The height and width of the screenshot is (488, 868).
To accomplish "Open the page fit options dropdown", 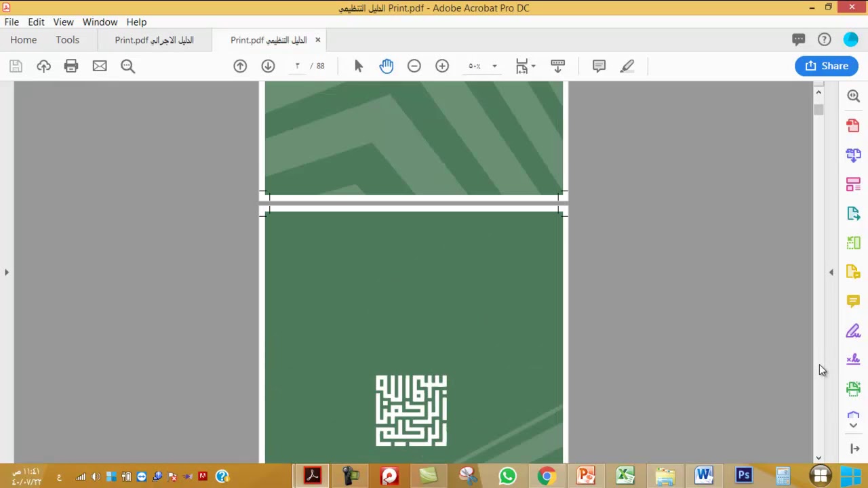I will [x=526, y=66].
